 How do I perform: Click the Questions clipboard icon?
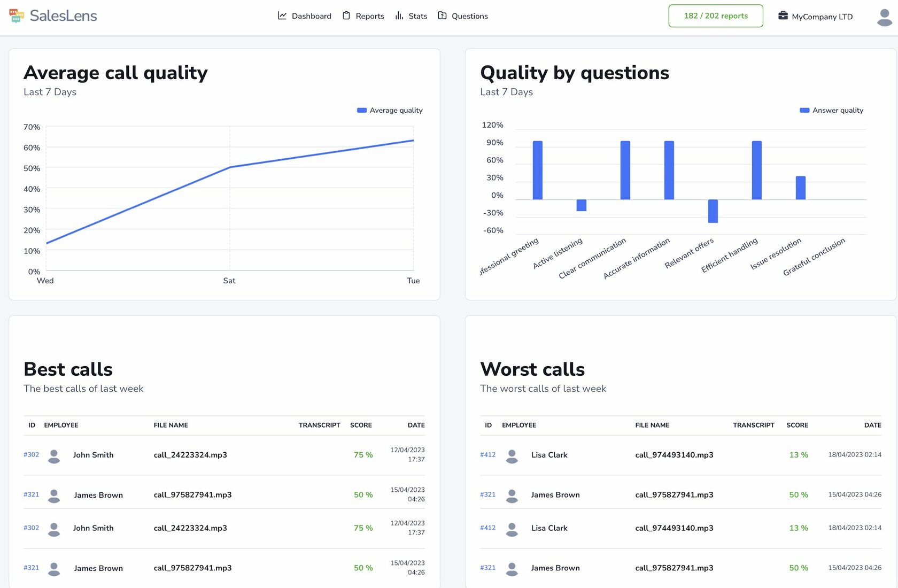click(x=442, y=16)
